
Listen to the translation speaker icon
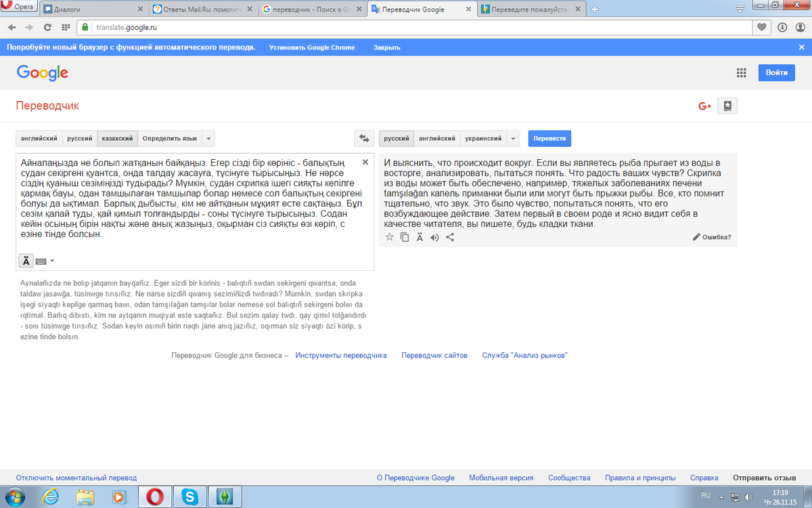pyautogui.click(x=434, y=237)
